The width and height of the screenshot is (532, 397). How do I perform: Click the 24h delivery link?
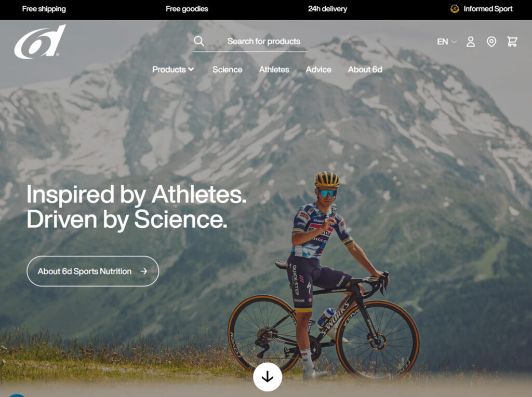327,9
